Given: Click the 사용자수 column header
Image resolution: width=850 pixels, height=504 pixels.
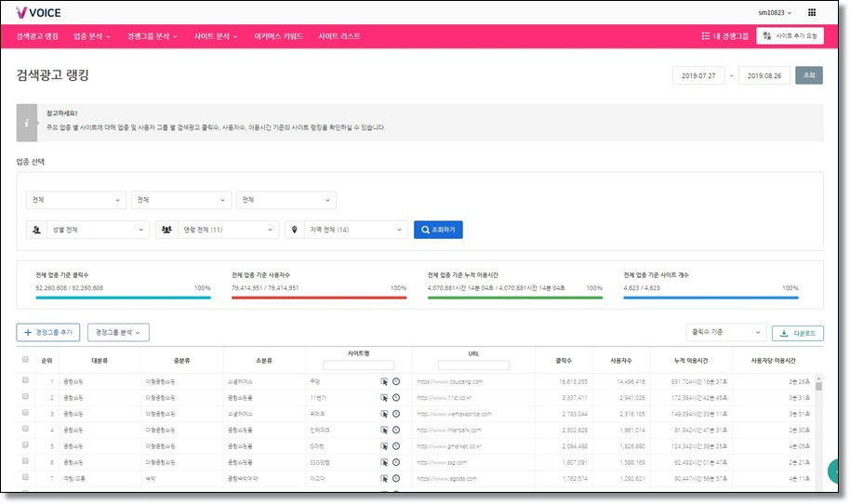Looking at the screenshot, I should (x=621, y=361).
